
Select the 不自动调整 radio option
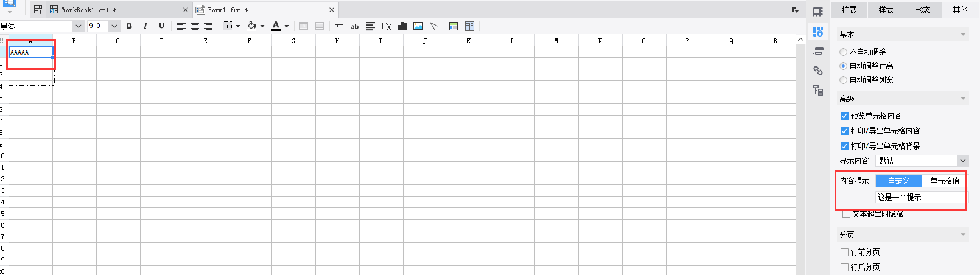coord(843,52)
